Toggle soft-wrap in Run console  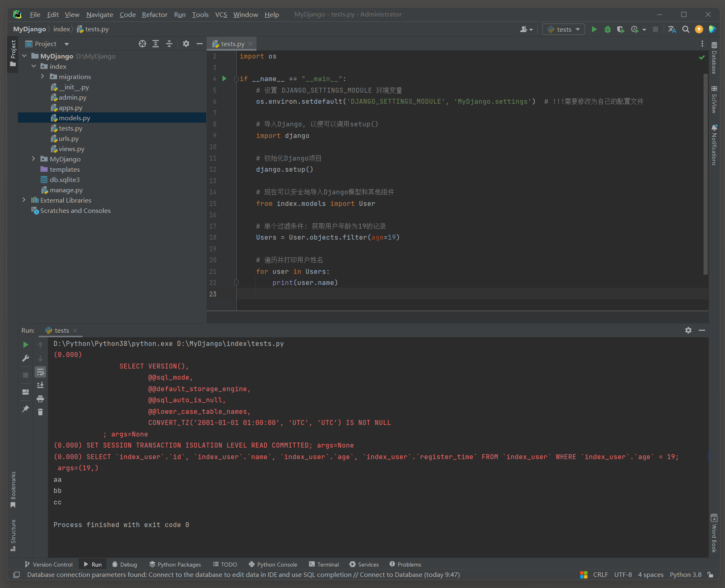40,372
